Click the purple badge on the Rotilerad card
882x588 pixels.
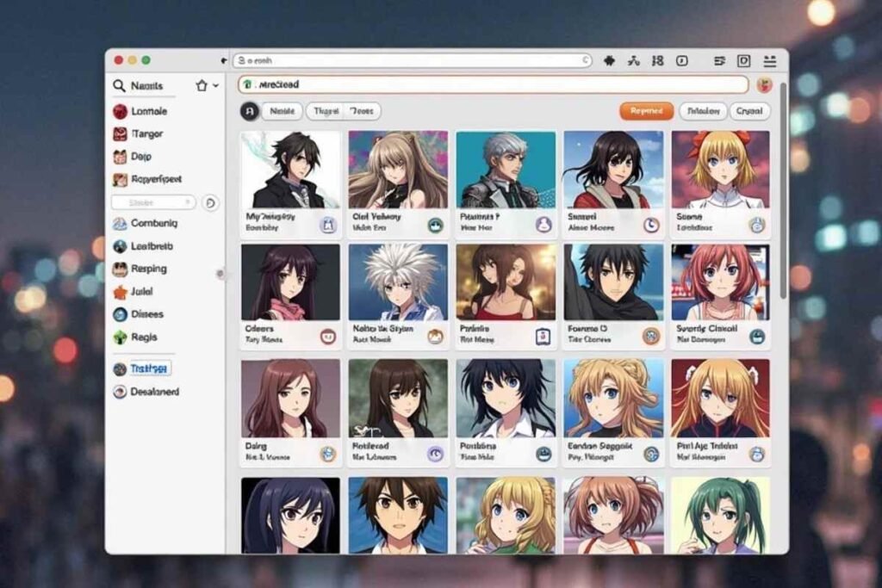pos(435,454)
